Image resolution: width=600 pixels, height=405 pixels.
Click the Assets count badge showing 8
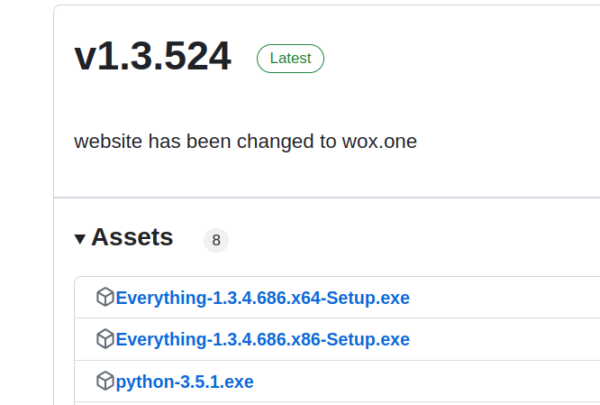pos(216,240)
